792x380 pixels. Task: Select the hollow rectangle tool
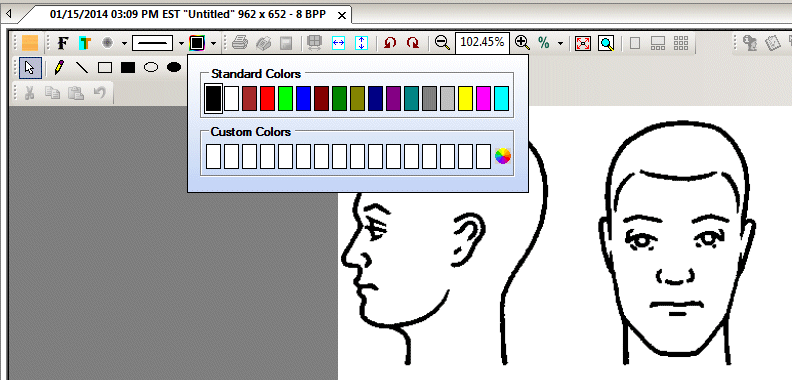pos(105,68)
